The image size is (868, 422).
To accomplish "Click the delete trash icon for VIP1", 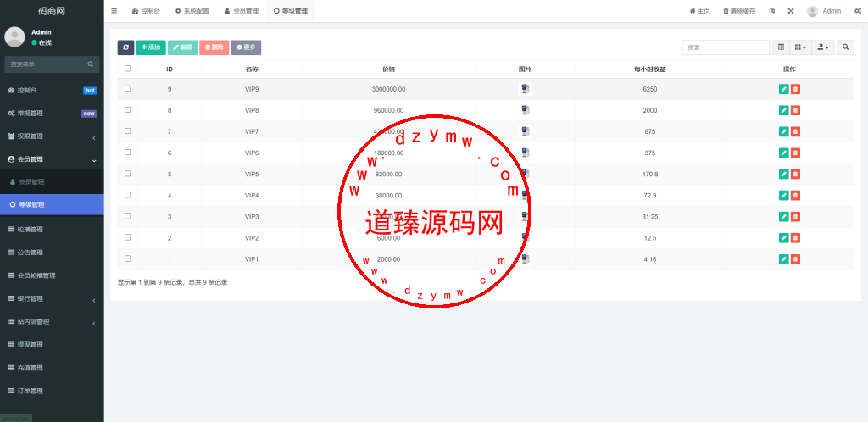I will (x=795, y=258).
